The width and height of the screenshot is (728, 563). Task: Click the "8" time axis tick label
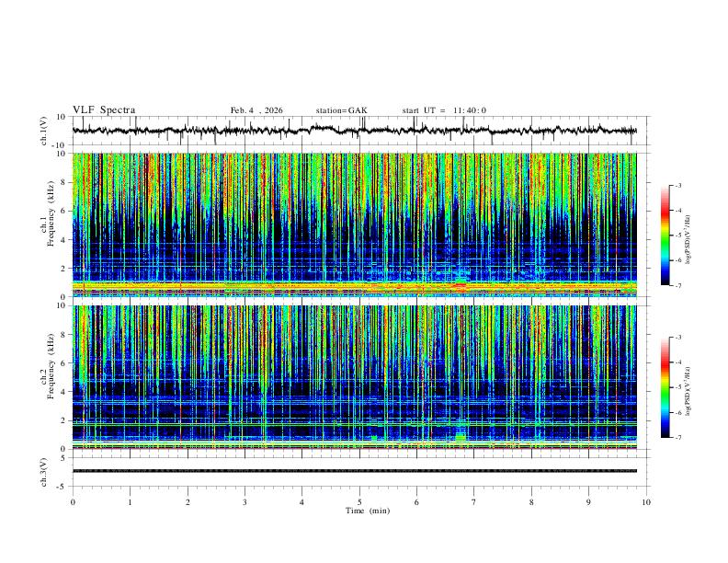click(531, 502)
